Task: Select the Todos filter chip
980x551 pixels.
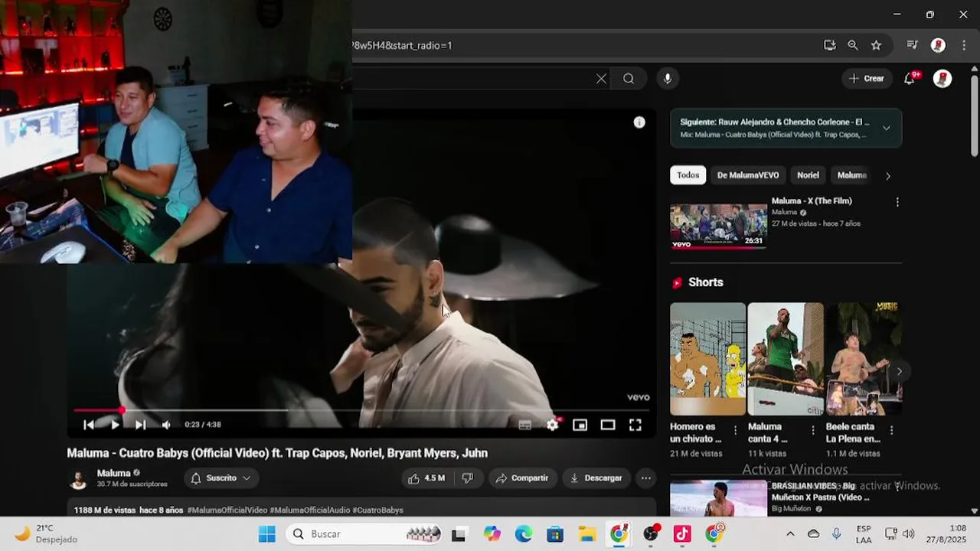Action: tap(688, 175)
